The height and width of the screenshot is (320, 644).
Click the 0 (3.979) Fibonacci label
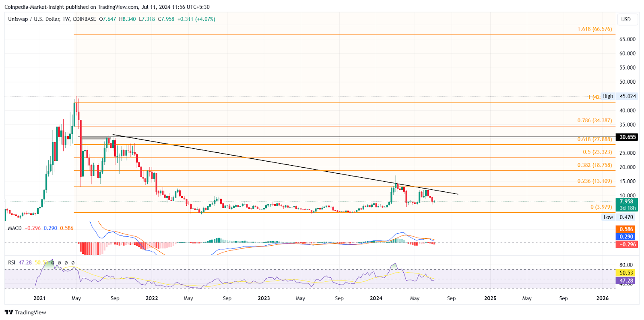tap(601, 207)
